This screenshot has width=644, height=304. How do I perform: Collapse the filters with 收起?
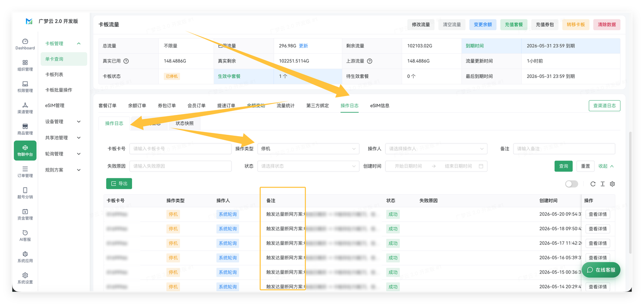pos(606,166)
